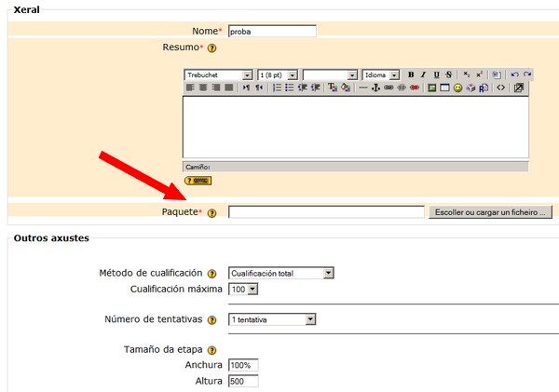Open help for Resumo field

[211, 47]
